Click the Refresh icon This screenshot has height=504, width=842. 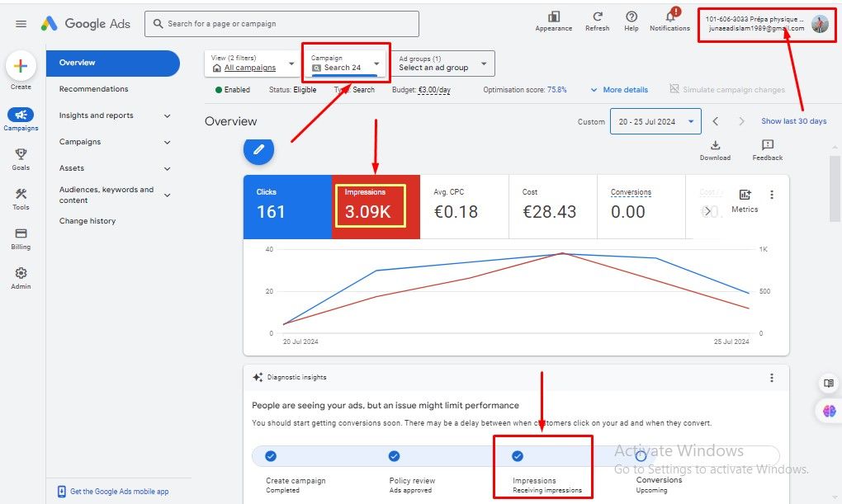pos(597,20)
